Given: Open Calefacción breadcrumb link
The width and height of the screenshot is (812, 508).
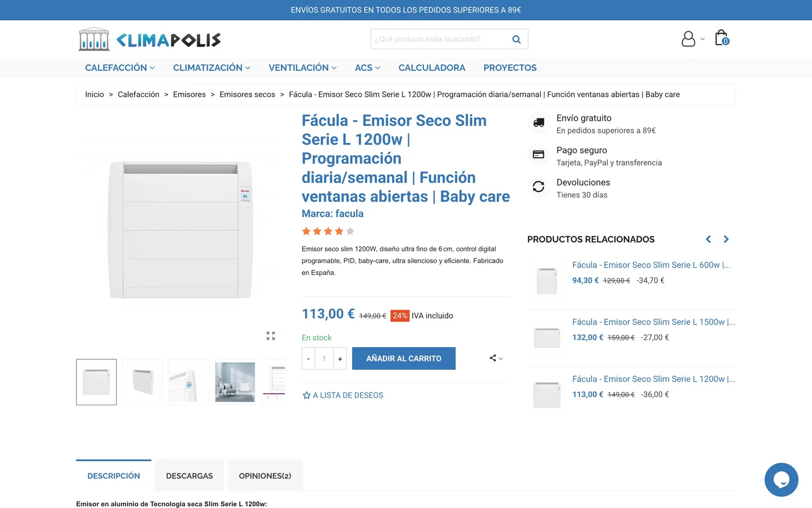Looking at the screenshot, I should pos(139,95).
